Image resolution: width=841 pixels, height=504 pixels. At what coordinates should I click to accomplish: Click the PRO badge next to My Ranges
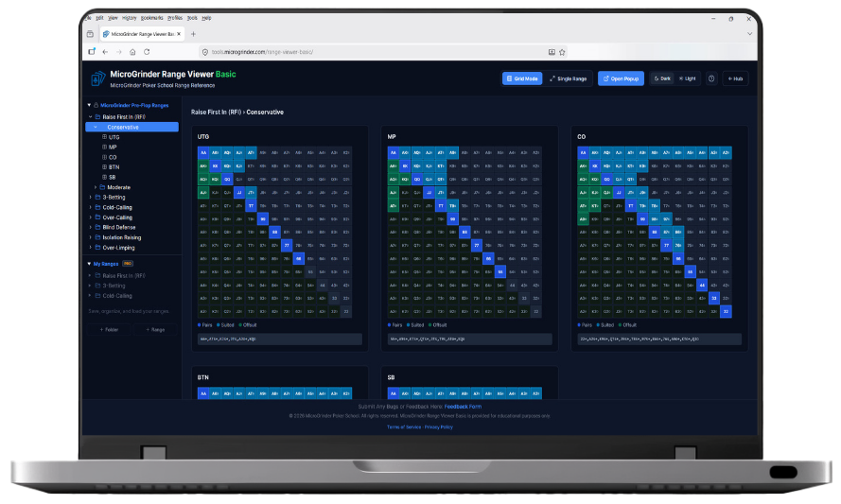(x=128, y=264)
